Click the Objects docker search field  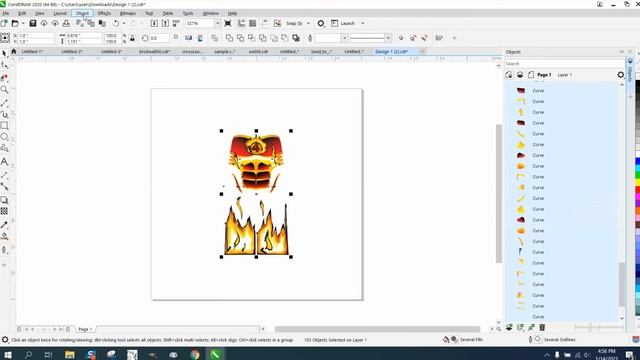click(x=563, y=64)
